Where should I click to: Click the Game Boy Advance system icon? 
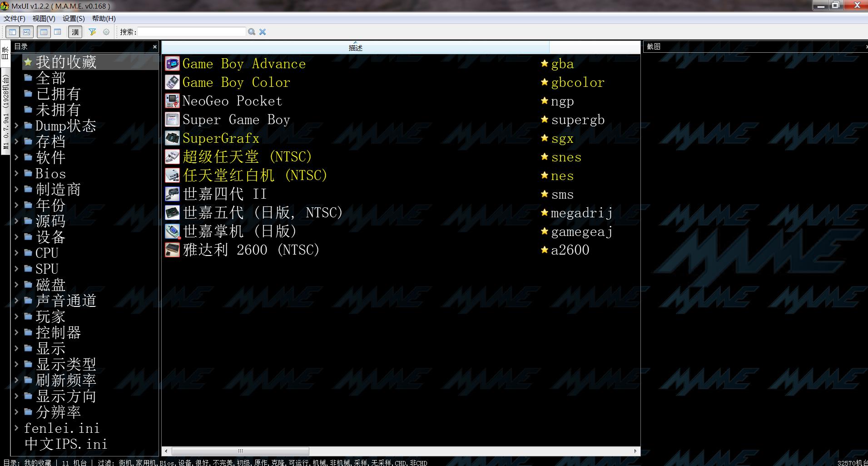172,64
